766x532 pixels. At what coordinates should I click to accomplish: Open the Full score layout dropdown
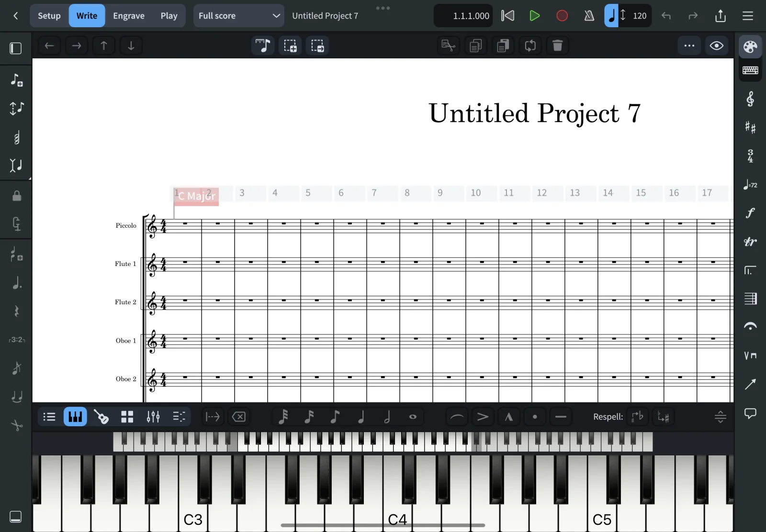[238, 16]
